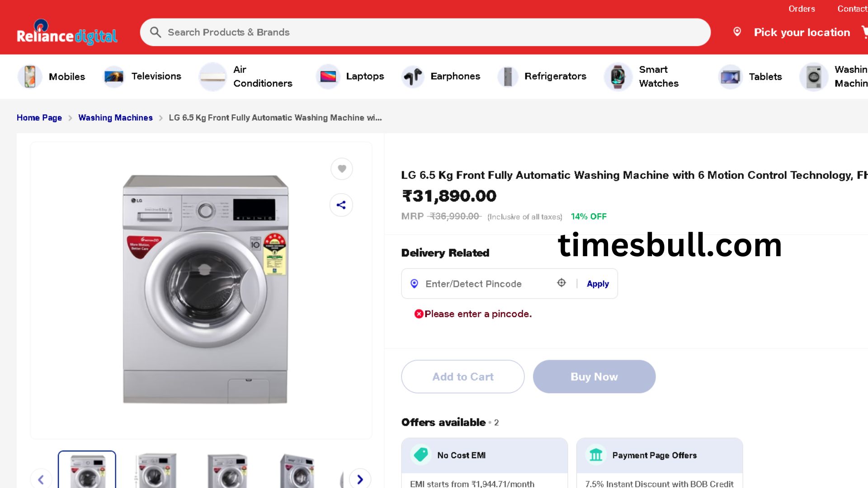Show previous thumbnails with left arrow
Viewport: 868px width, 488px height.
pos(41,479)
